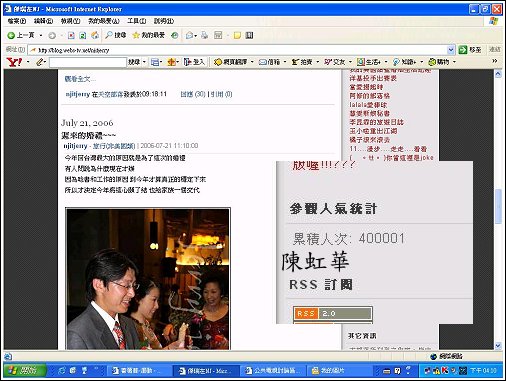Open the 我的最愛 favorites star button
This screenshot has height=381, width=506.
pos(149,35)
